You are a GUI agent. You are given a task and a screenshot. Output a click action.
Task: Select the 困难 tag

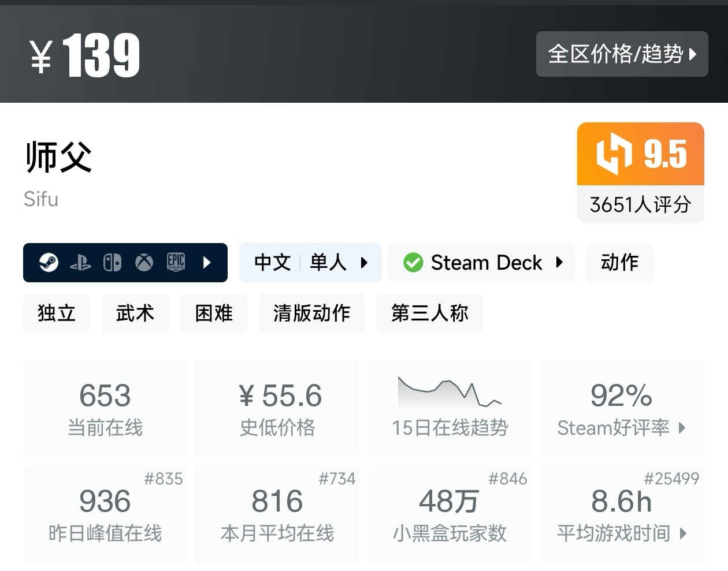[x=214, y=314]
